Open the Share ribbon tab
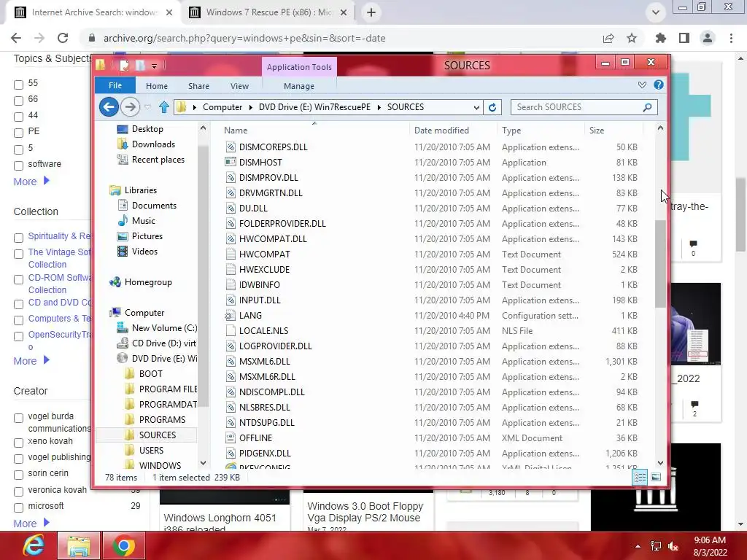The width and height of the screenshot is (747, 560). 198,86
